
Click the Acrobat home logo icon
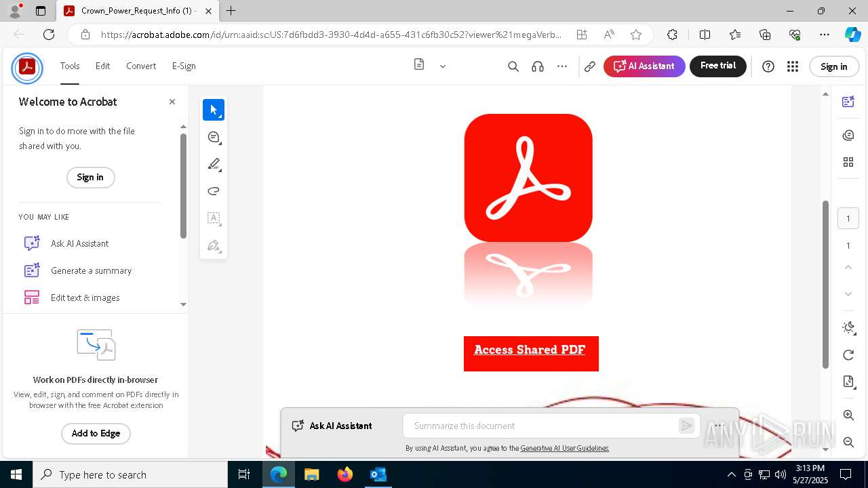27,67
